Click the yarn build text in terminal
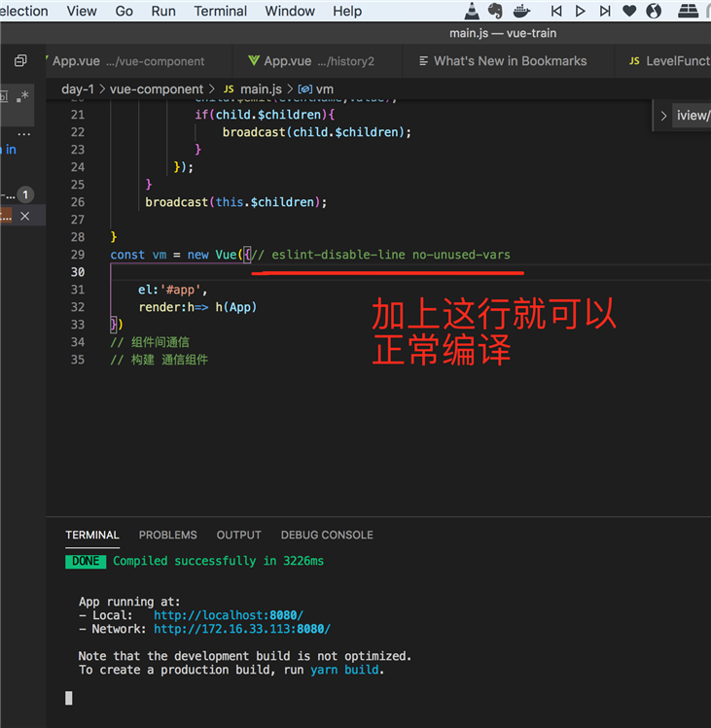The image size is (711, 728). (345, 670)
